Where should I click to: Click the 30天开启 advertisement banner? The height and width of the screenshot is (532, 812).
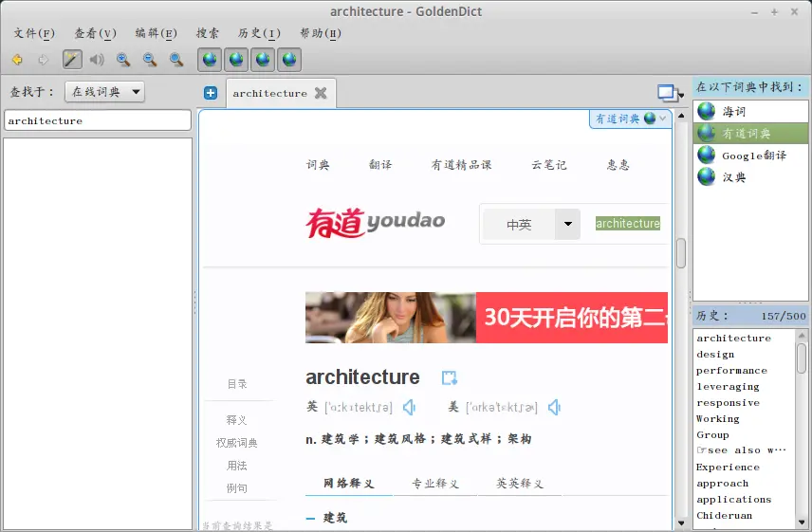(x=487, y=318)
